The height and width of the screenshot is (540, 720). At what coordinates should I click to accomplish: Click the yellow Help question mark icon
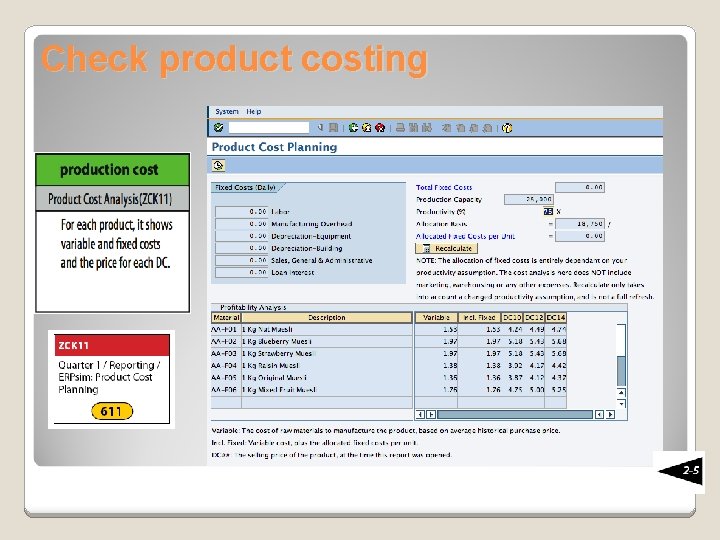point(507,128)
